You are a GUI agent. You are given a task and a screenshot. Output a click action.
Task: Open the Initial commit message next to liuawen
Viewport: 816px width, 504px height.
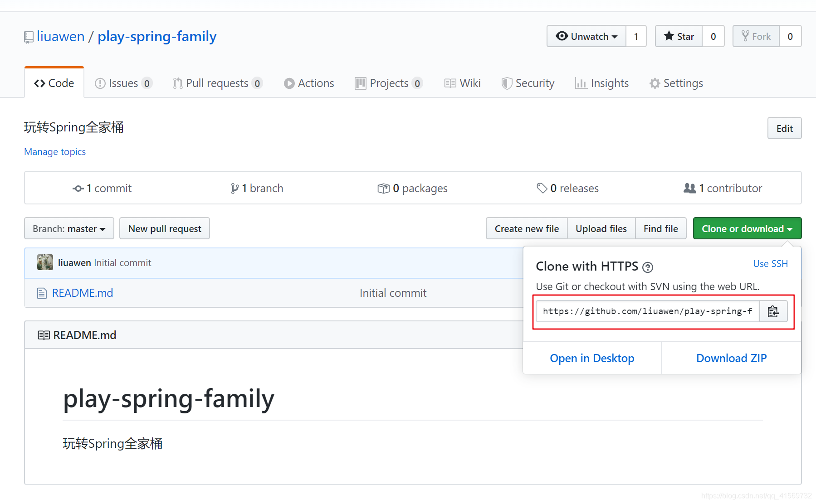tap(122, 263)
